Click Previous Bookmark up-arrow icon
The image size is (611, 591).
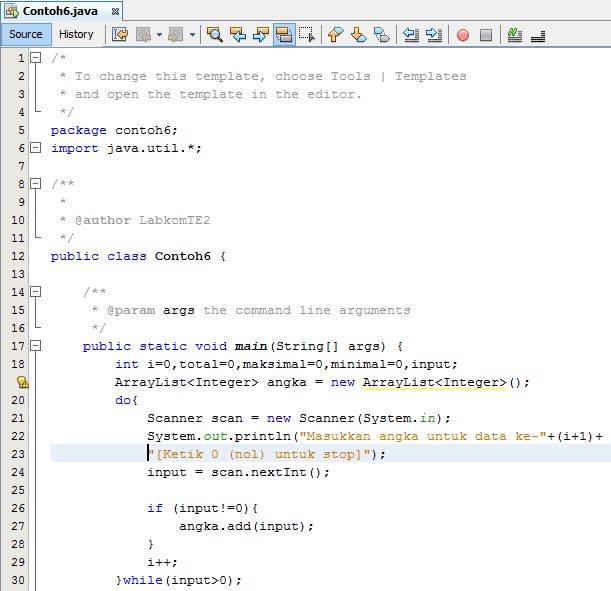(336, 35)
